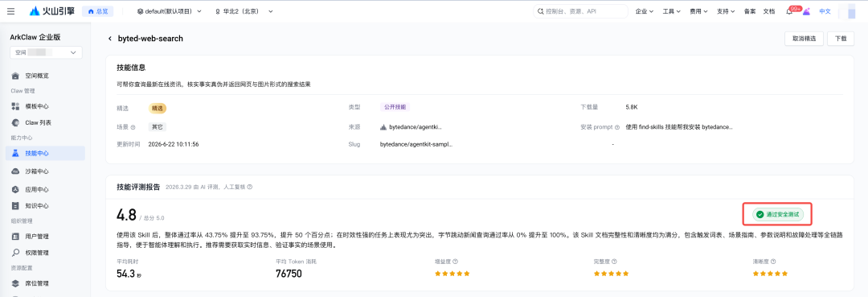
Task: Open 席位管理 in sidebar
Action: tap(45, 283)
